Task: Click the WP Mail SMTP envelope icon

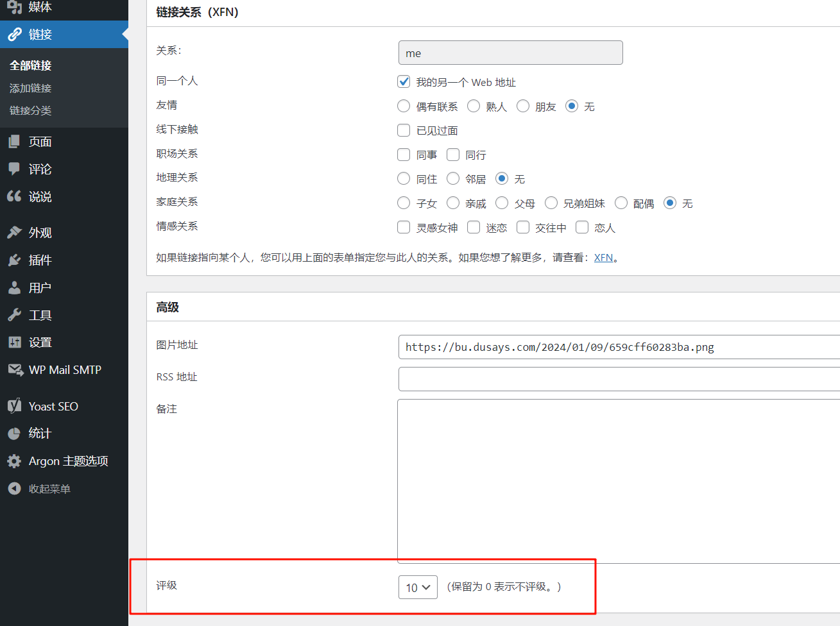Action: 15,370
